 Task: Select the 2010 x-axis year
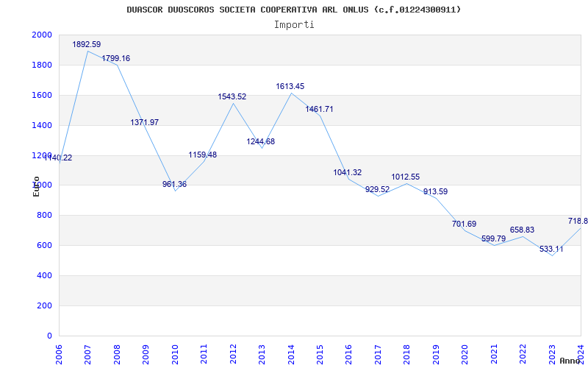(x=175, y=354)
